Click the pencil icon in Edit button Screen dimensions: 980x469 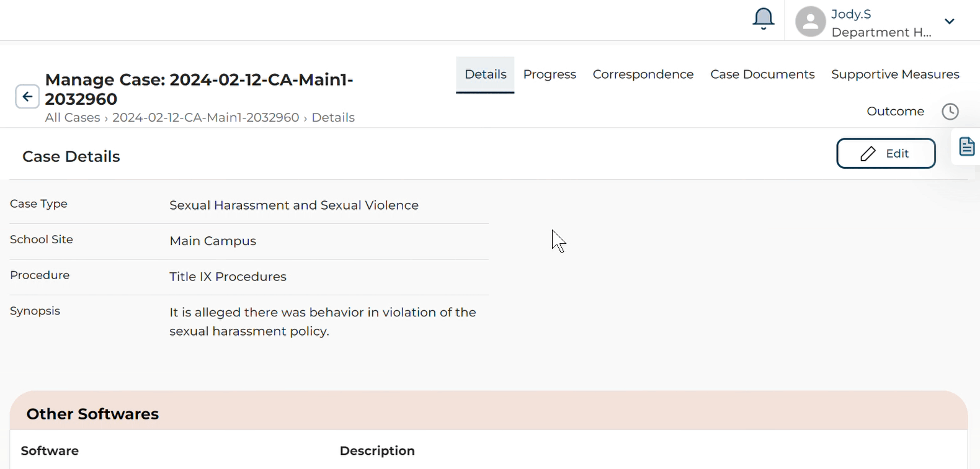tap(868, 154)
